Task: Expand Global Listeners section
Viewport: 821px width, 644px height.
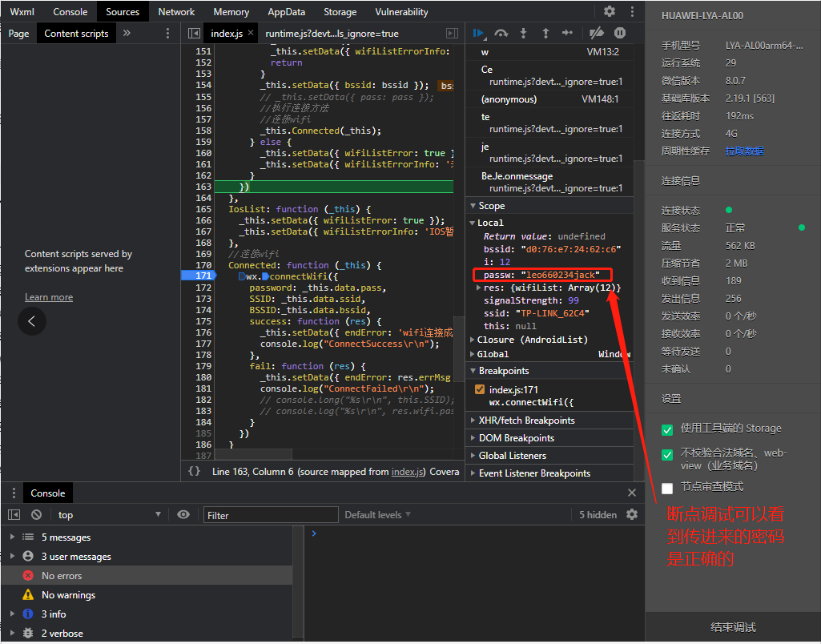Action: [x=473, y=456]
